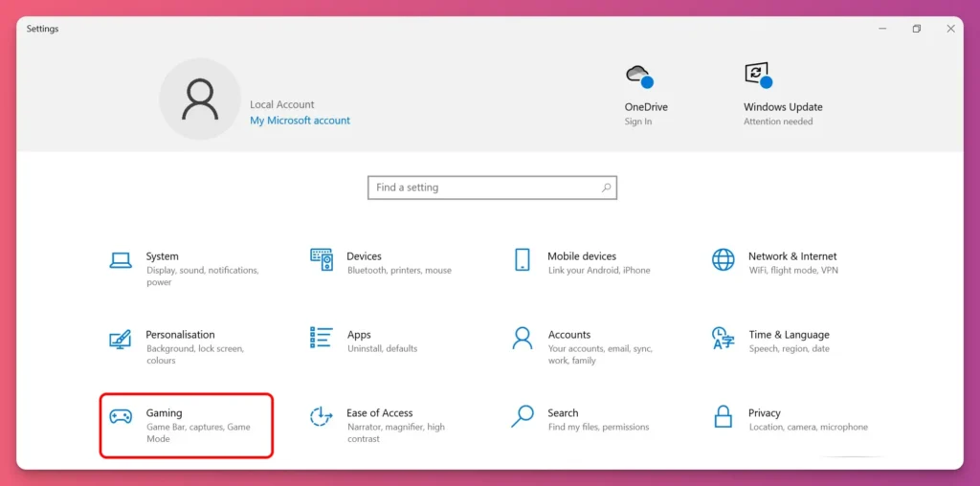The image size is (980, 486).
Task: Open the Gaming controller icon
Action: (120, 417)
